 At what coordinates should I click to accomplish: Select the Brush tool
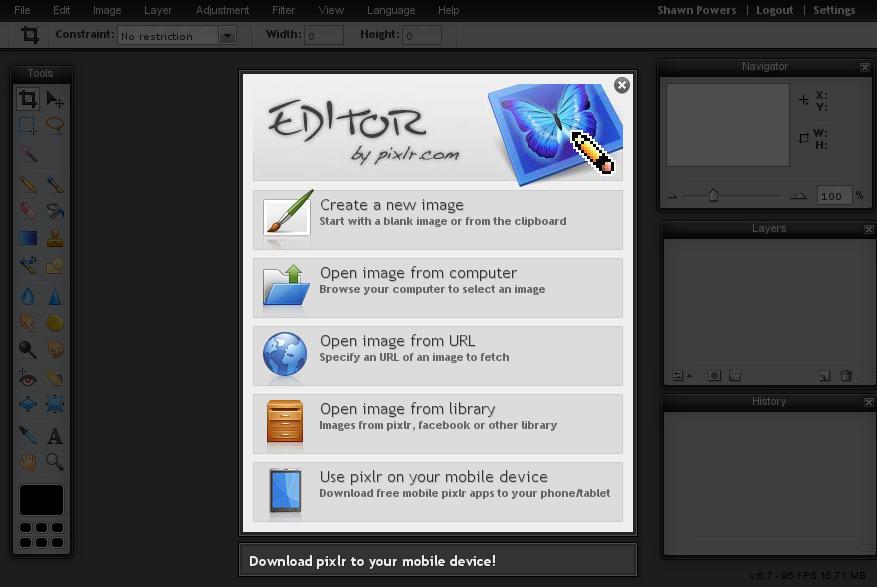click(55, 184)
